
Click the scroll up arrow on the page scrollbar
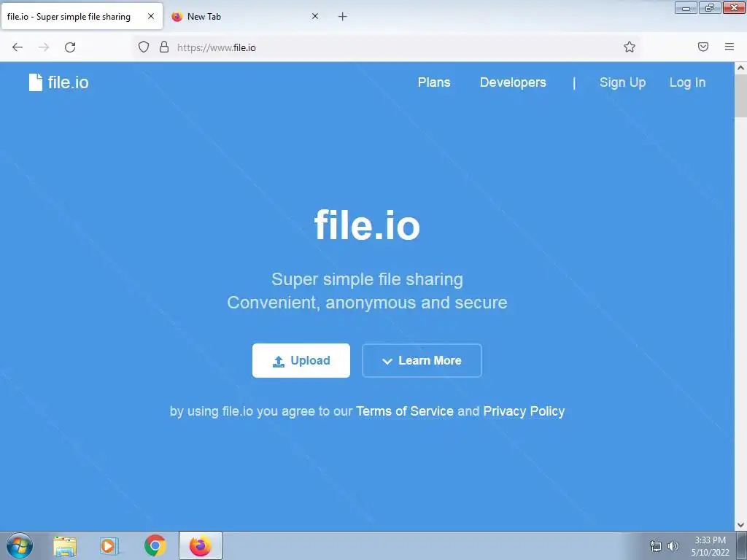(x=741, y=68)
